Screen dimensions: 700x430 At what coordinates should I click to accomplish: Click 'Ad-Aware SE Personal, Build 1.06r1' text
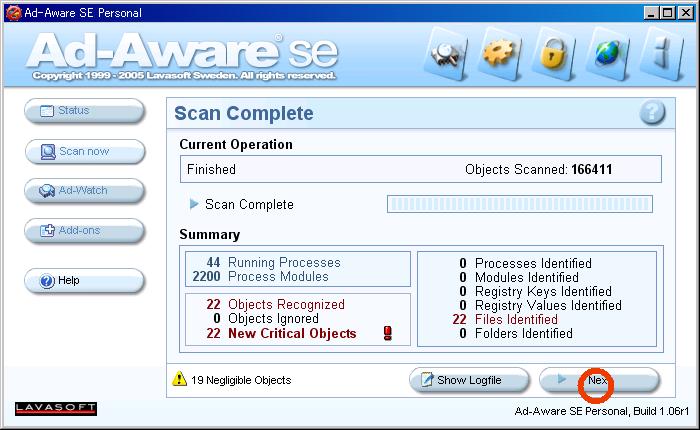[x=601, y=411]
